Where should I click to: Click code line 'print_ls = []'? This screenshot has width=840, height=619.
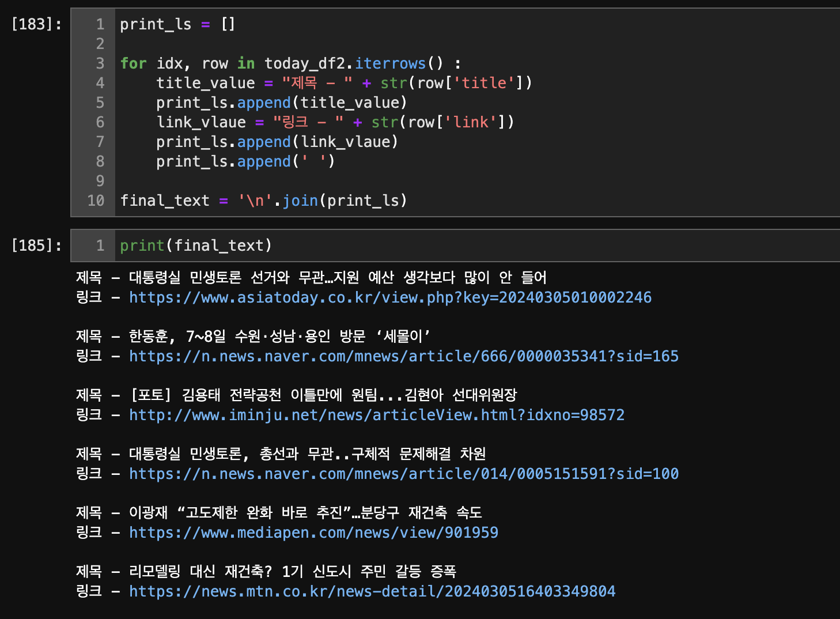coord(177,24)
